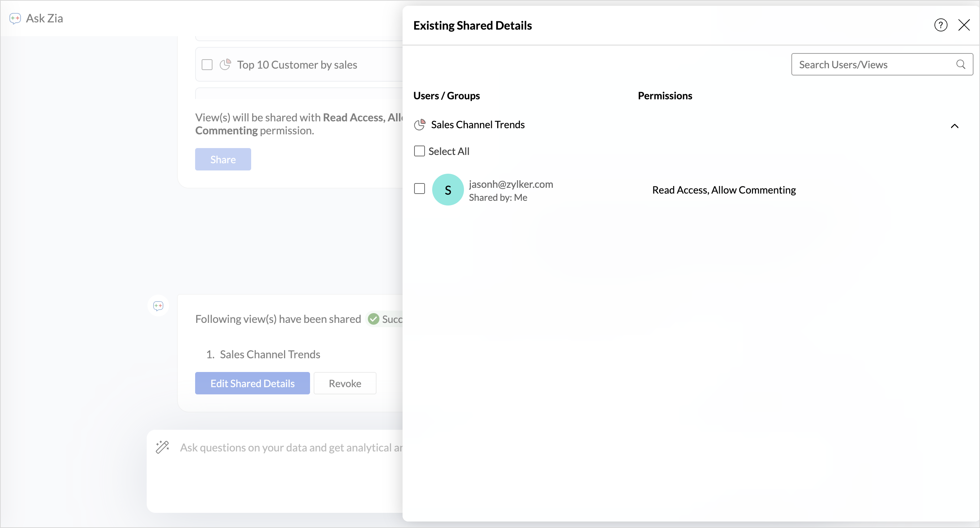
Task: Click the magic wand icon in ask box
Action: tap(163, 447)
